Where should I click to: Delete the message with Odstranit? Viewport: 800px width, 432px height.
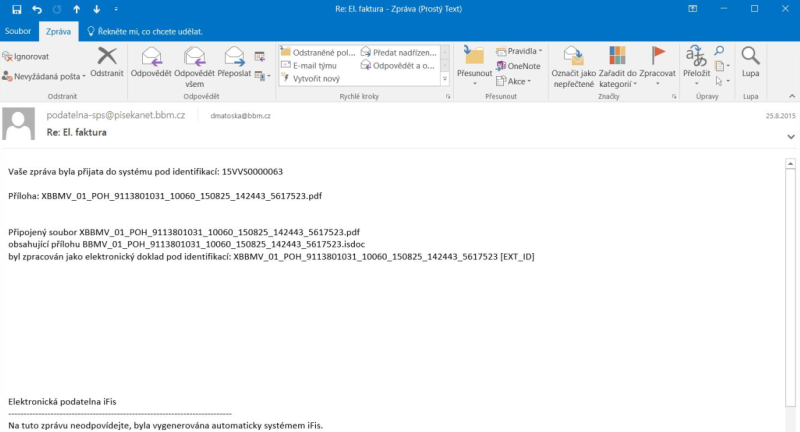click(107, 63)
